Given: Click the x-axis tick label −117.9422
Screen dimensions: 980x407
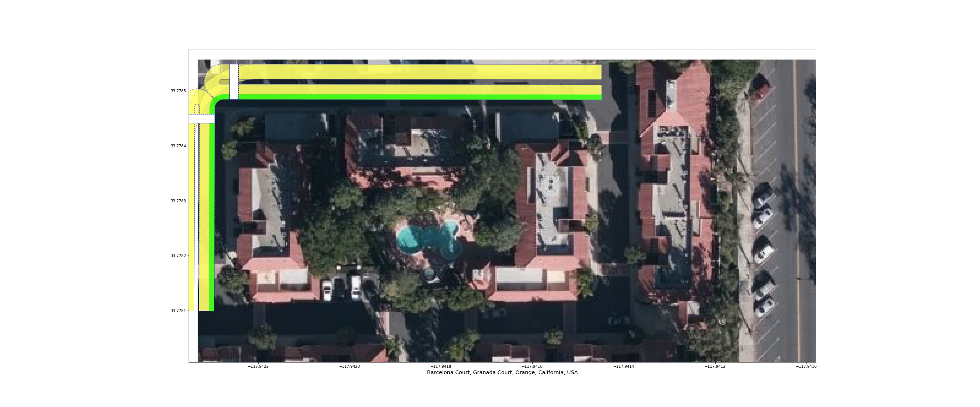Looking at the screenshot, I should pos(258,367).
